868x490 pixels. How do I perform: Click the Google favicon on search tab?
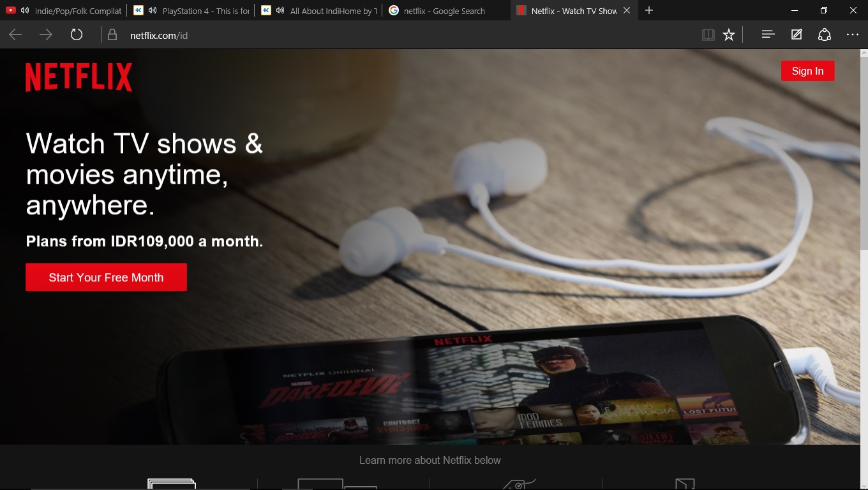pyautogui.click(x=394, y=11)
